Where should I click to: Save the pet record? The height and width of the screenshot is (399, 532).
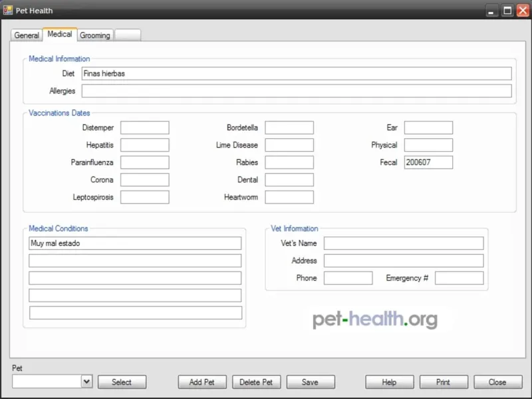(310, 382)
